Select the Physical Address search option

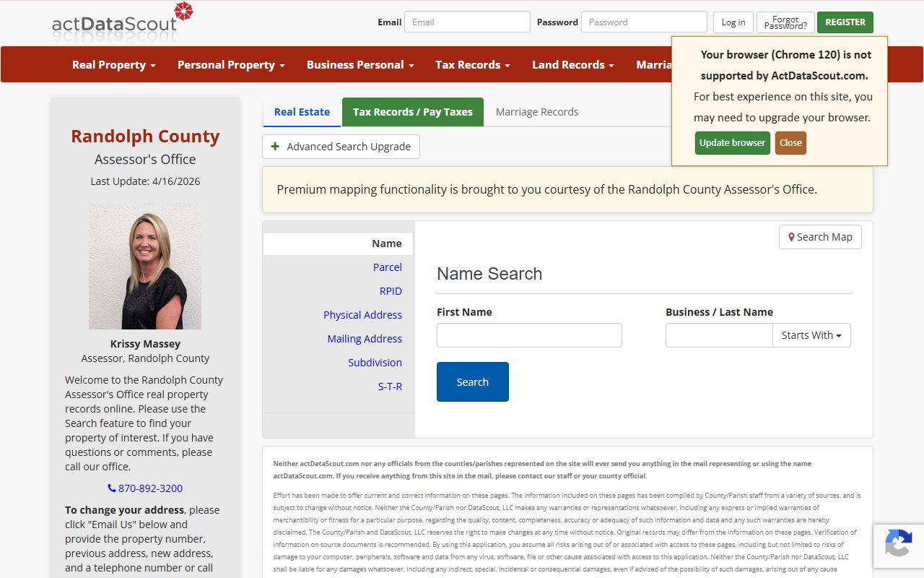[x=362, y=315]
